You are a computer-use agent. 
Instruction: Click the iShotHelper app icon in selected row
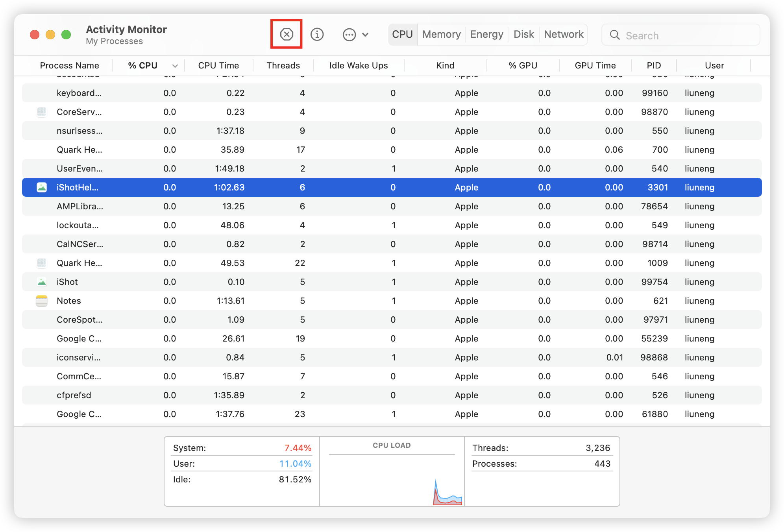42,187
